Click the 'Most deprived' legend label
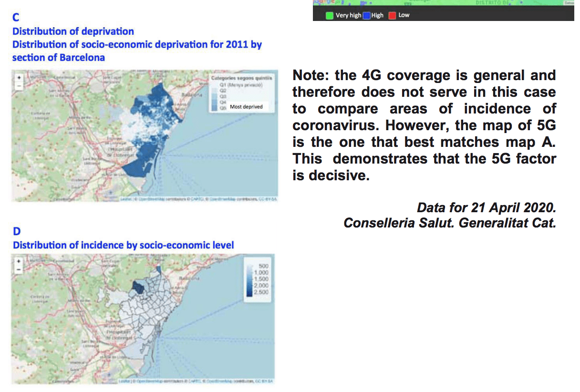This screenshot has width=580, height=392. pyautogui.click(x=246, y=107)
